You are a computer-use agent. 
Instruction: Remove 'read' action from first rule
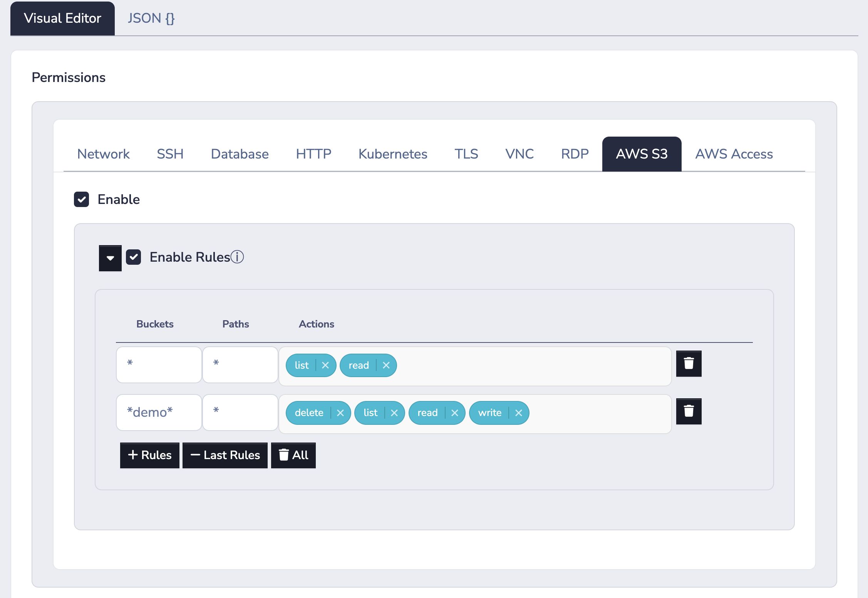click(386, 365)
